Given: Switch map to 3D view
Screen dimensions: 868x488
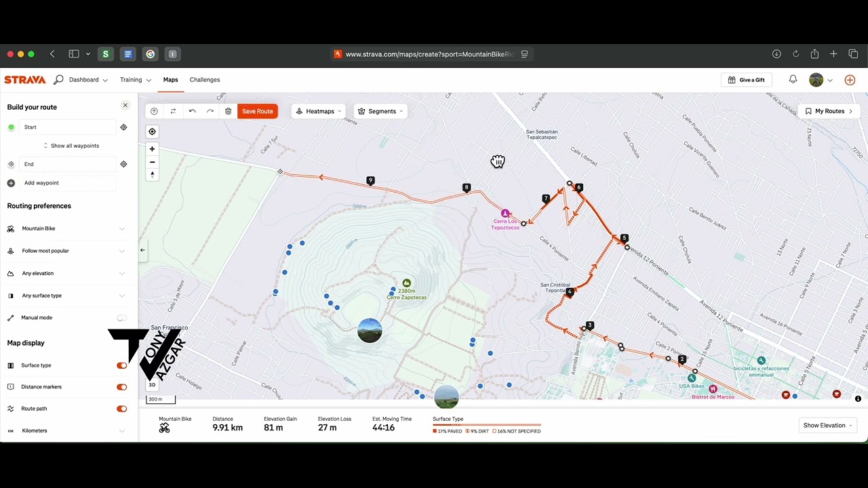Looking at the screenshot, I should click(152, 385).
